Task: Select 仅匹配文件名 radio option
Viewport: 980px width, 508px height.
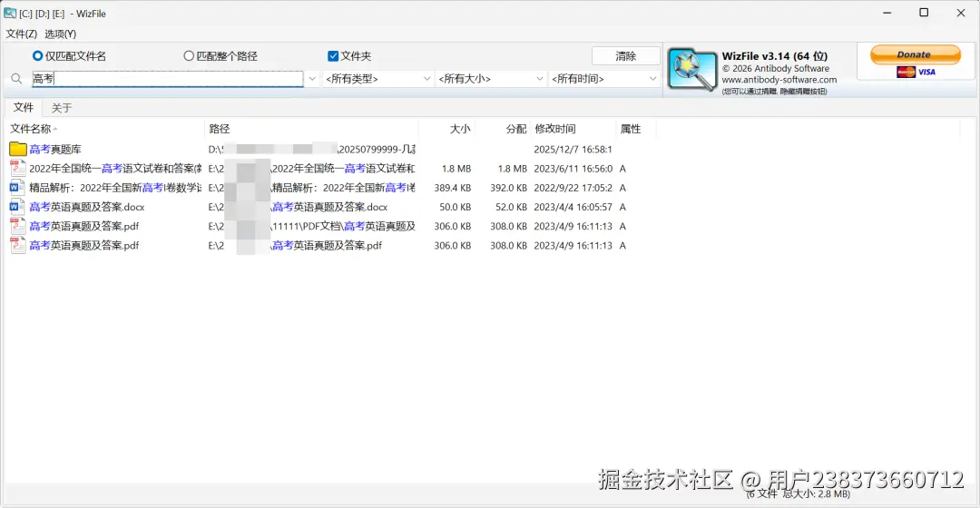Action: pyautogui.click(x=69, y=56)
